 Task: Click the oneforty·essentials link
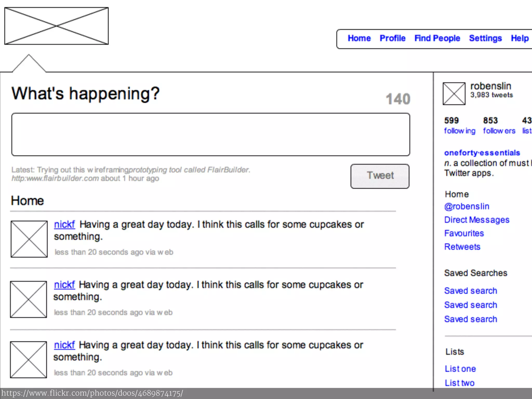[x=482, y=153]
